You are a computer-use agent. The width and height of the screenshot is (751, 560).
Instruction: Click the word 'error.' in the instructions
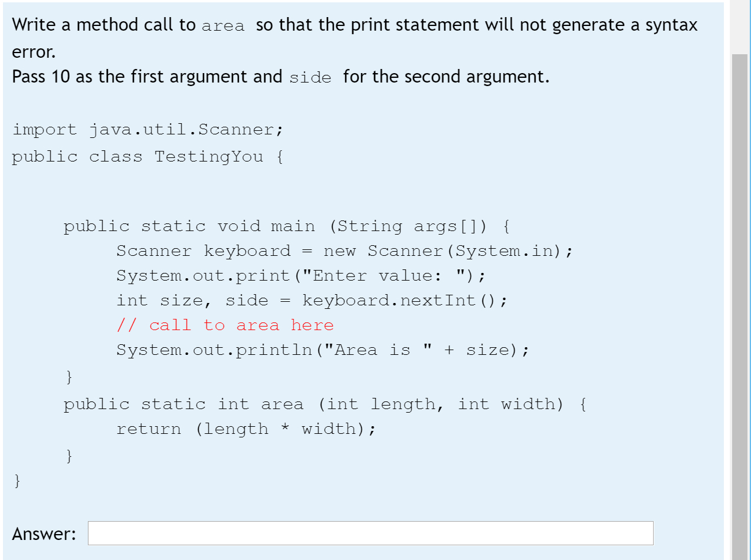click(x=34, y=52)
